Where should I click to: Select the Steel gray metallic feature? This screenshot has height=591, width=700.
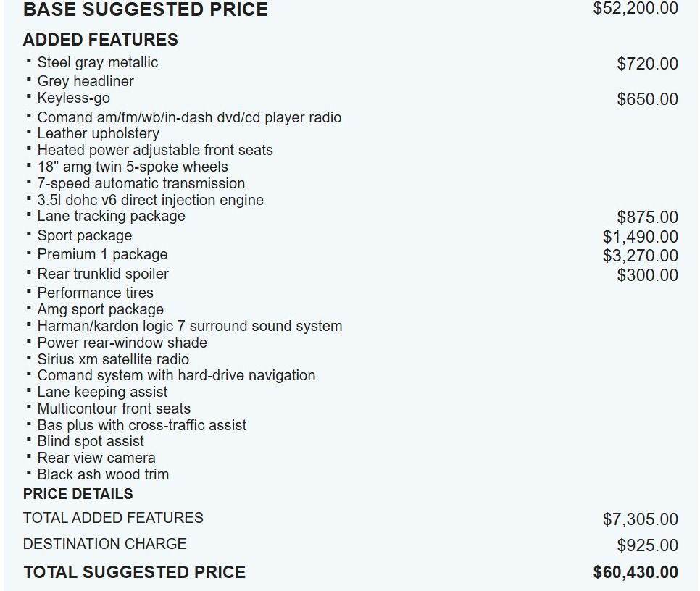pos(97,63)
